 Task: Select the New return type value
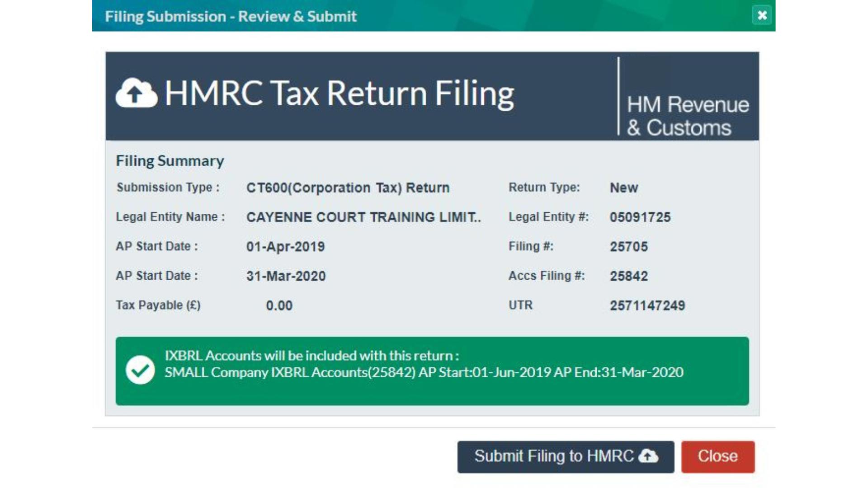coord(623,188)
